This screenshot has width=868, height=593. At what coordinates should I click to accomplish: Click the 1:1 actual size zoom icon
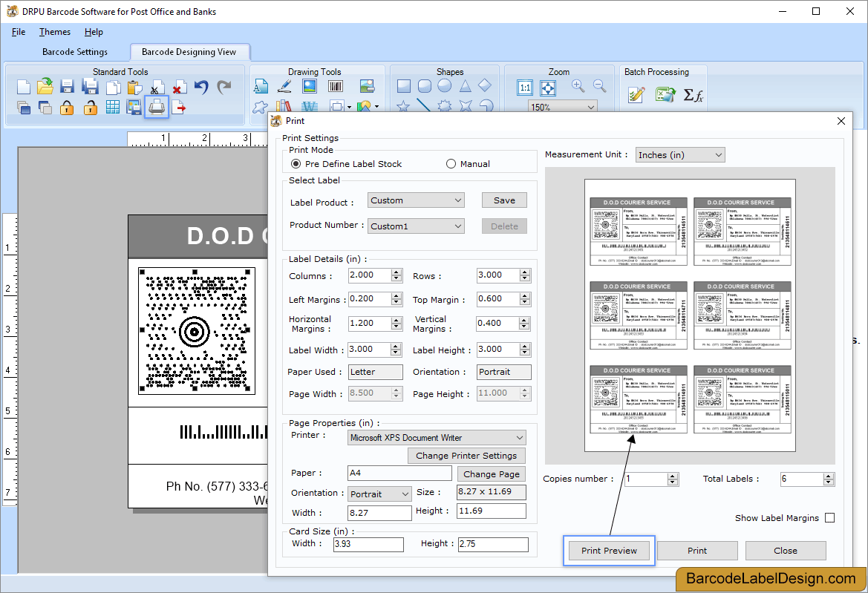[525, 88]
